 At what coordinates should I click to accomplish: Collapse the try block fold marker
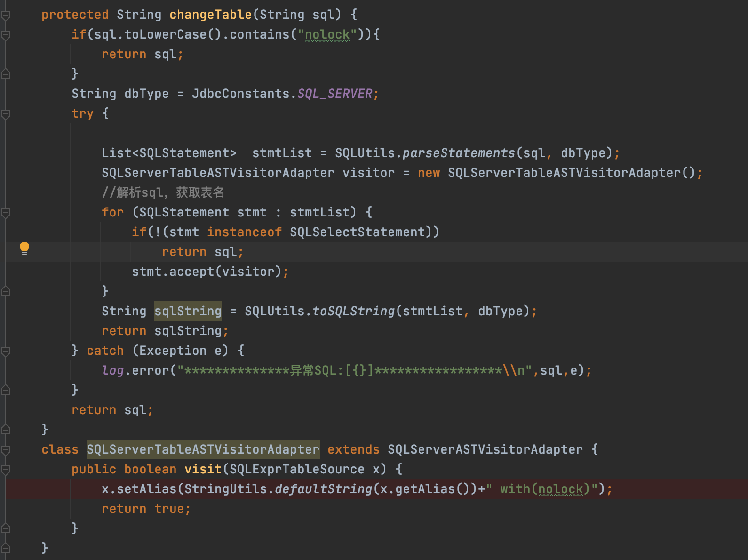pos(6,114)
